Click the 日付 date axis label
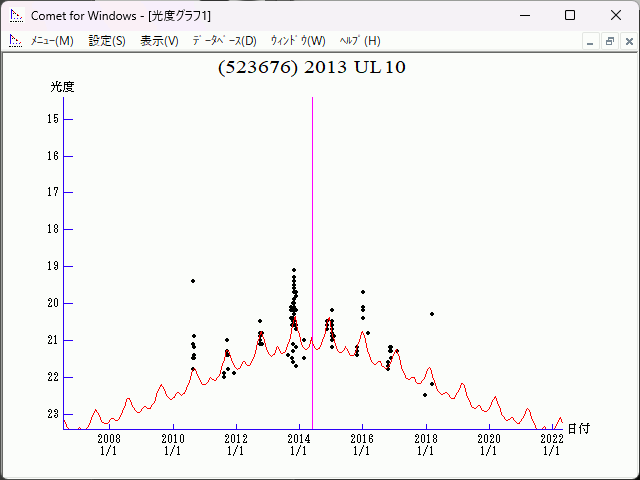This screenshot has width=640, height=480. tap(579, 428)
